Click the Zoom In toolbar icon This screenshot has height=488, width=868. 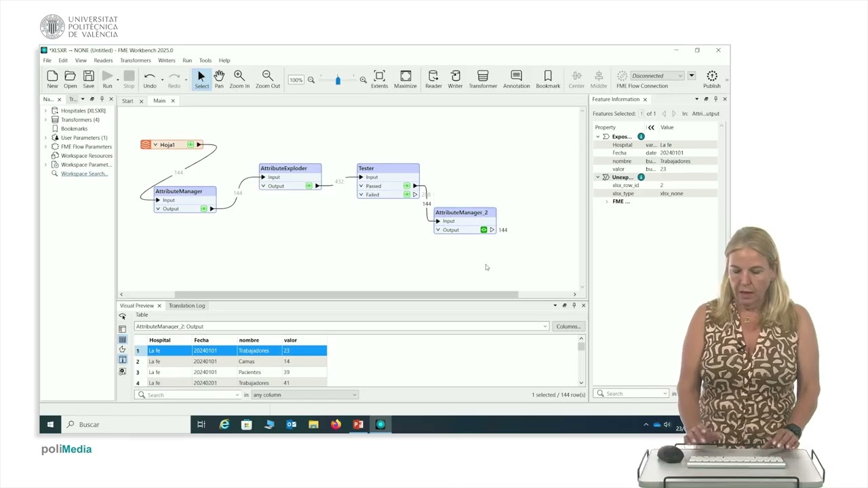(x=239, y=79)
